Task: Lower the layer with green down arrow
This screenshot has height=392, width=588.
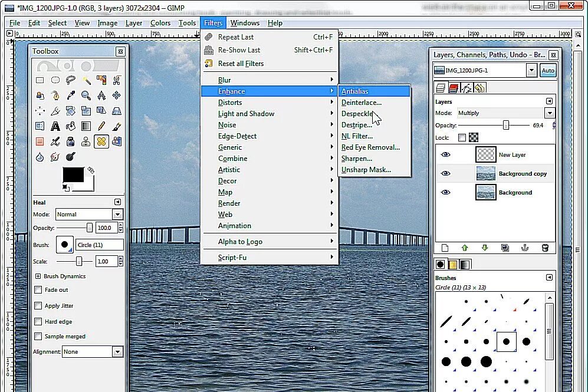Action: [485, 248]
